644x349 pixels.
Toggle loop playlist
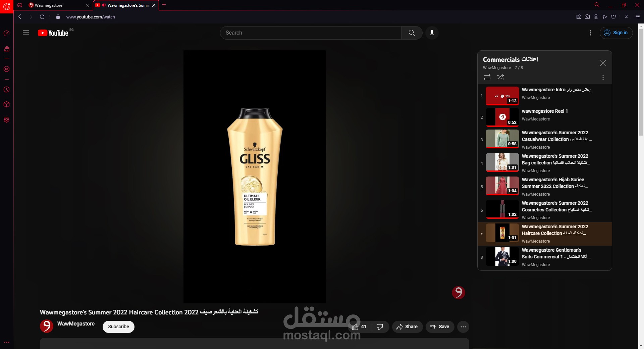[487, 77]
